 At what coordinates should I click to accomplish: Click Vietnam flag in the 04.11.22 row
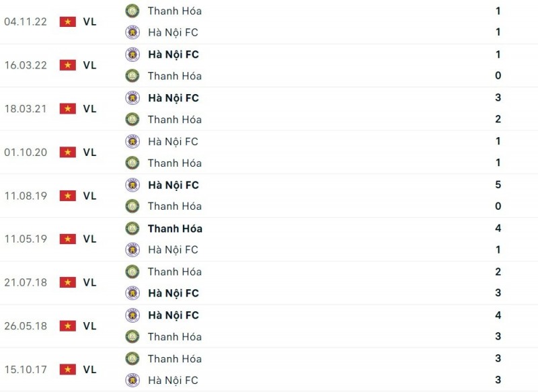pyautogui.click(x=67, y=22)
